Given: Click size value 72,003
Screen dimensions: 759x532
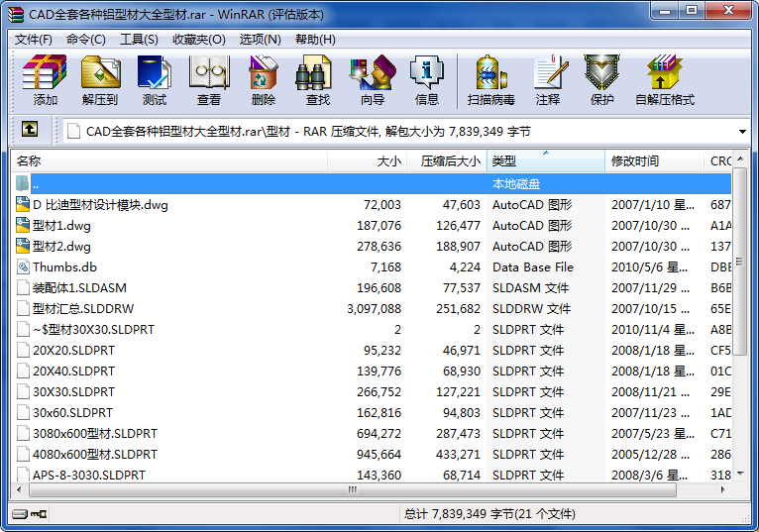Looking at the screenshot, I should coord(382,205).
